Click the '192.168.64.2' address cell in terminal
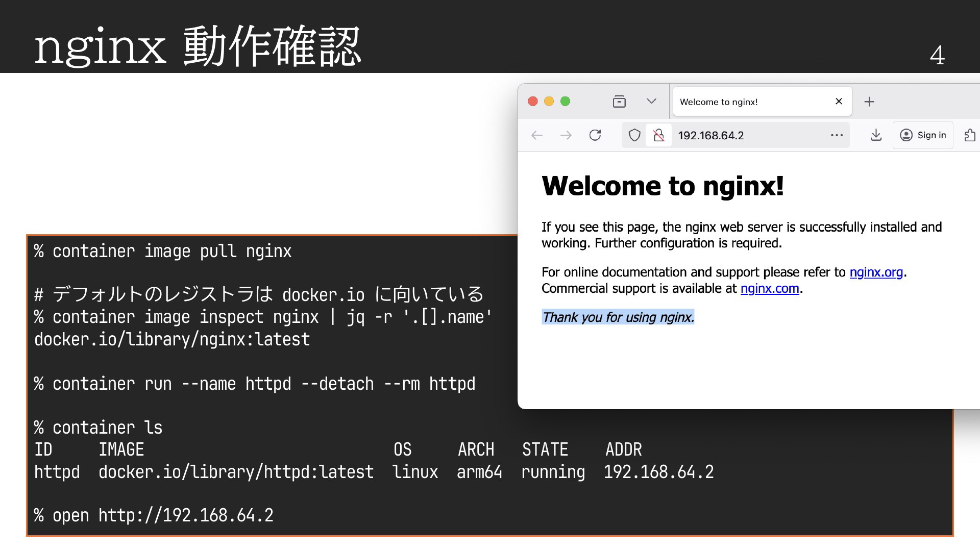The image size is (980, 551). (658, 472)
